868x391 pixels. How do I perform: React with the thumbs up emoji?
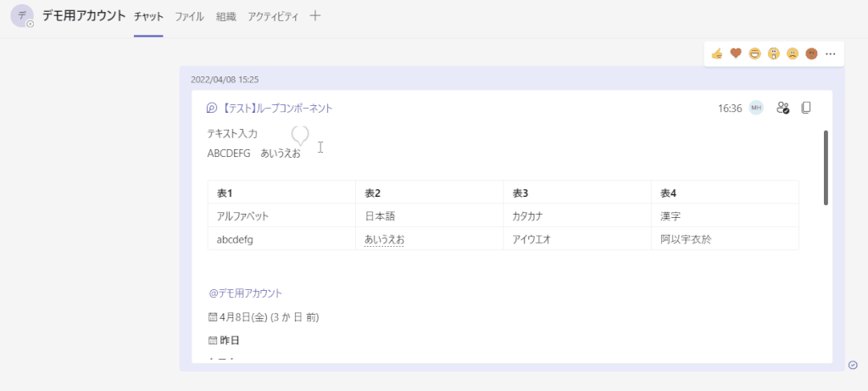point(717,54)
